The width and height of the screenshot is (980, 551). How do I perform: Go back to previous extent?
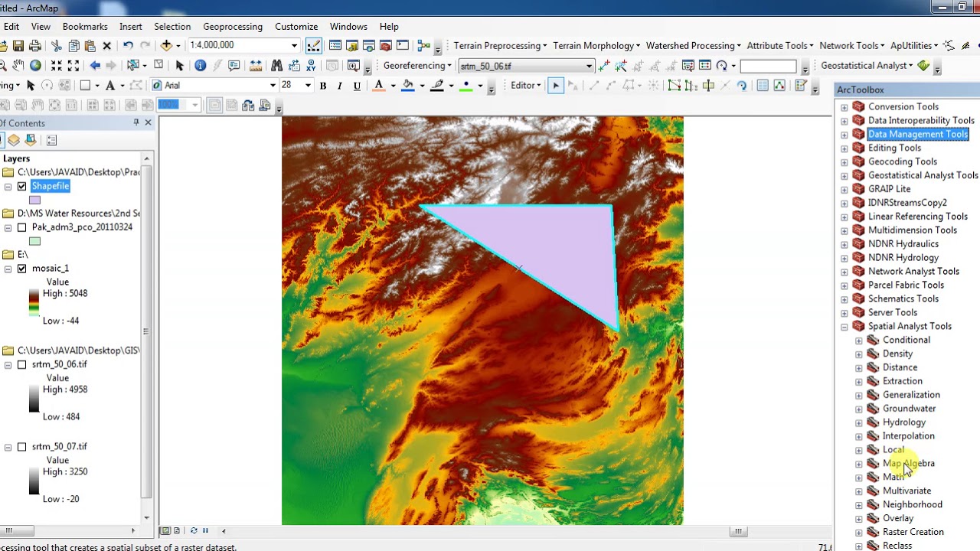point(95,65)
